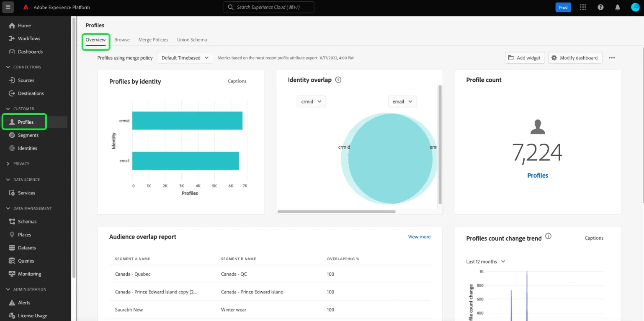
Task: Open the Merge Policies tab
Action: coord(153,39)
